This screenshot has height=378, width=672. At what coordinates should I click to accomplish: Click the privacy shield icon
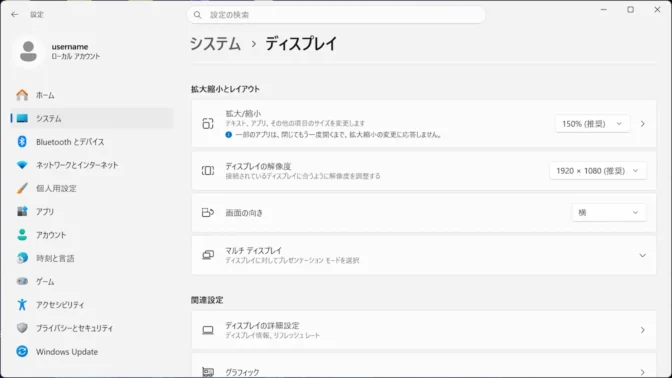click(22, 328)
